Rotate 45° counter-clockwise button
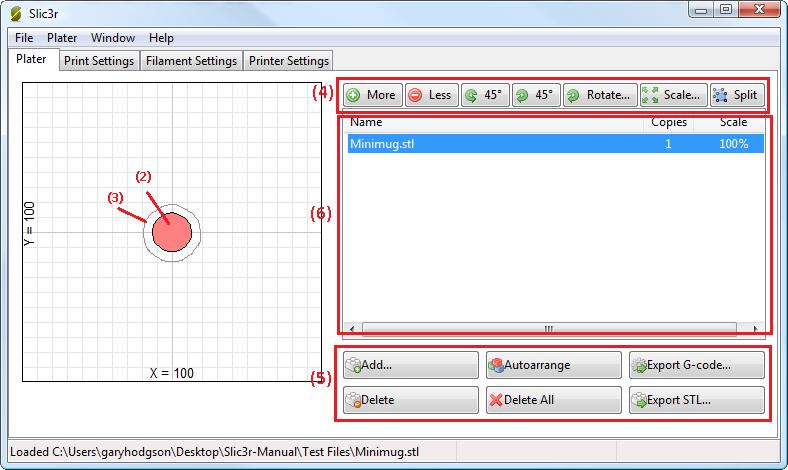The width and height of the screenshot is (788, 470). [x=484, y=95]
